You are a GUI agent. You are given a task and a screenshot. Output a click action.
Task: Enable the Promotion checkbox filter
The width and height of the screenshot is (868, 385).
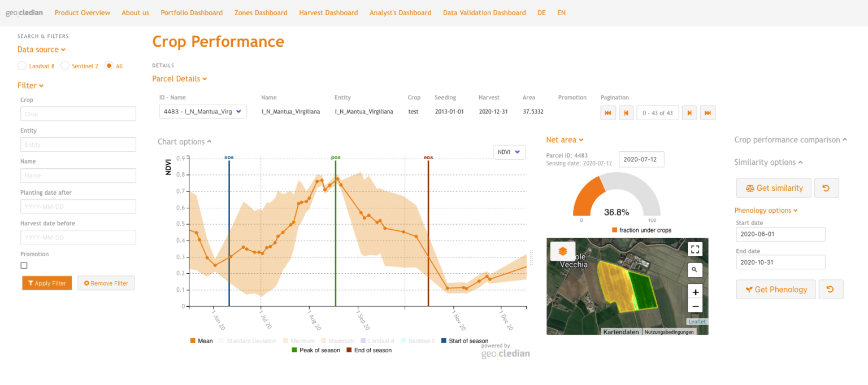[x=23, y=265]
